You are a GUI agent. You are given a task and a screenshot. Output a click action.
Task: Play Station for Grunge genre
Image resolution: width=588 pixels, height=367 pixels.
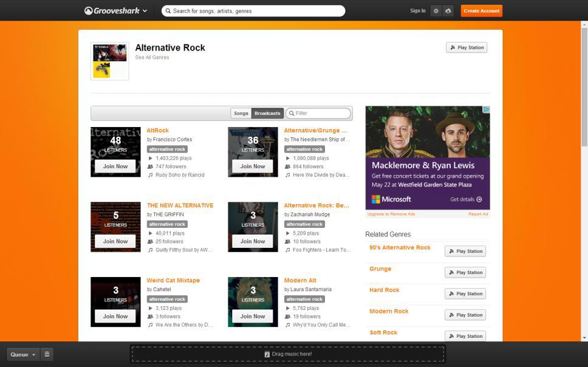coord(465,272)
